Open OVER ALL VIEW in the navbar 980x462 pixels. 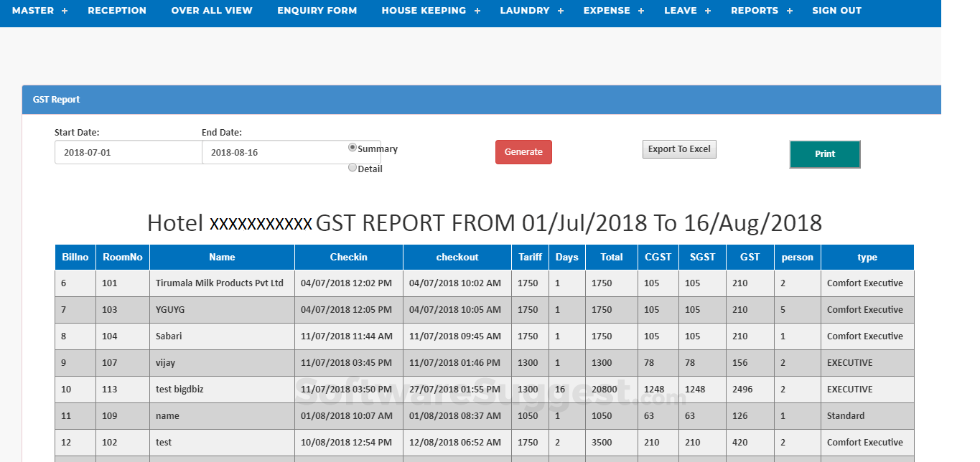212,11
